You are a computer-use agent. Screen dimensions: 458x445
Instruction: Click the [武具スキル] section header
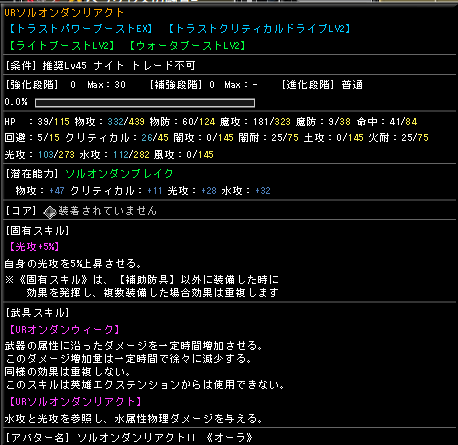tap(37, 313)
